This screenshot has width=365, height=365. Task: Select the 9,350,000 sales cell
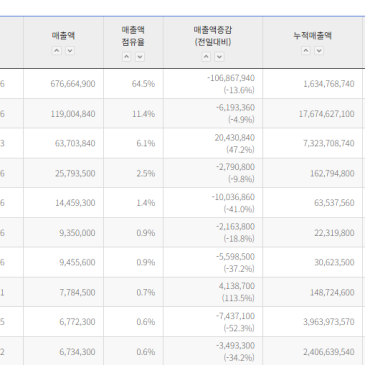pyautogui.click(x=63, y=233)
